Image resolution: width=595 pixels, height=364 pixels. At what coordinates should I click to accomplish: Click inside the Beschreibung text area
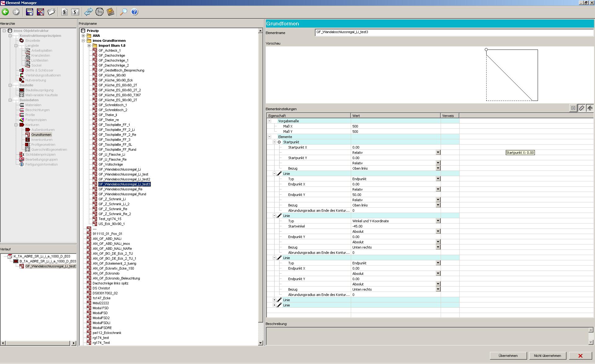[x=427, y=336]
